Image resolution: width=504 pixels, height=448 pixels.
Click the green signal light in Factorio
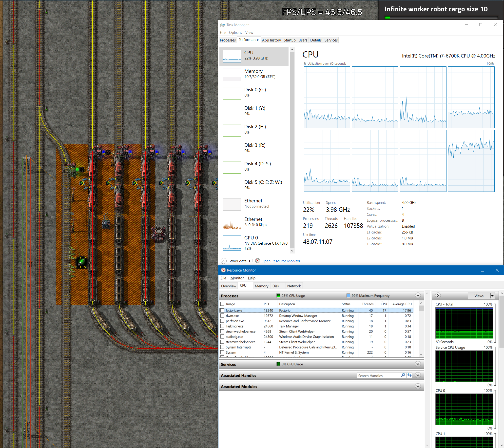[77, 169]
